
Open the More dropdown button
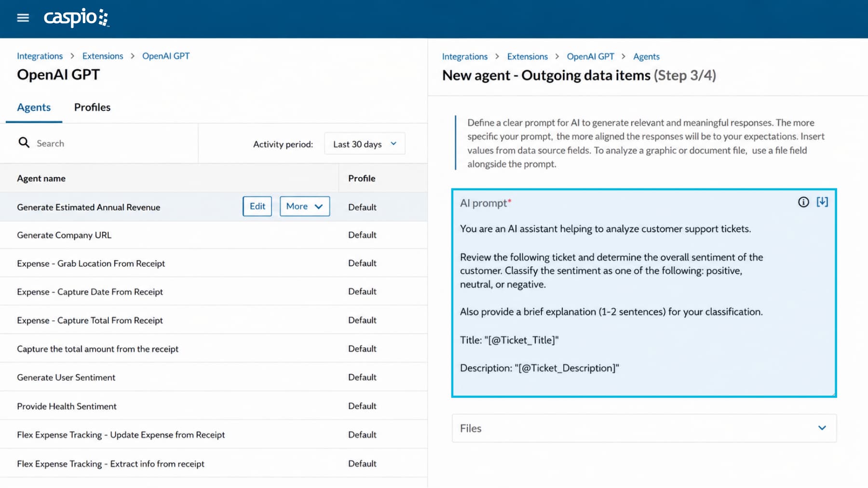click(305, 206)
